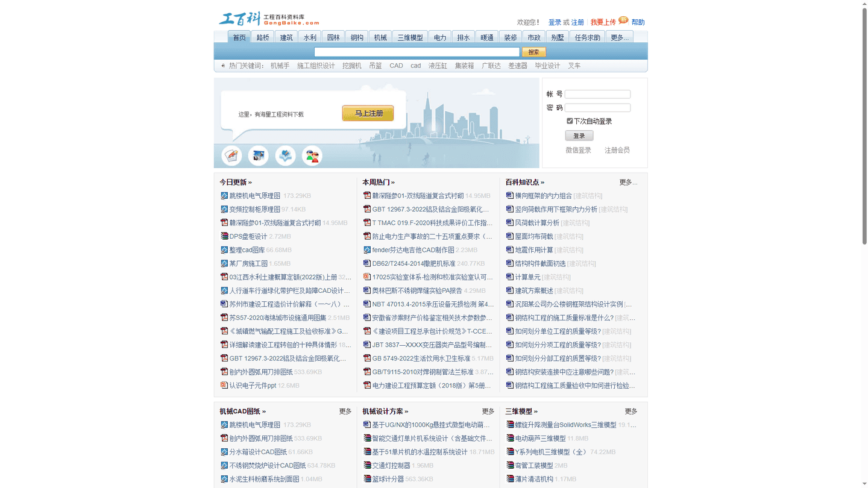Open 薄片清洁机构 entry
The width and height of the screenshot is (868, 488).
(534, 479)
